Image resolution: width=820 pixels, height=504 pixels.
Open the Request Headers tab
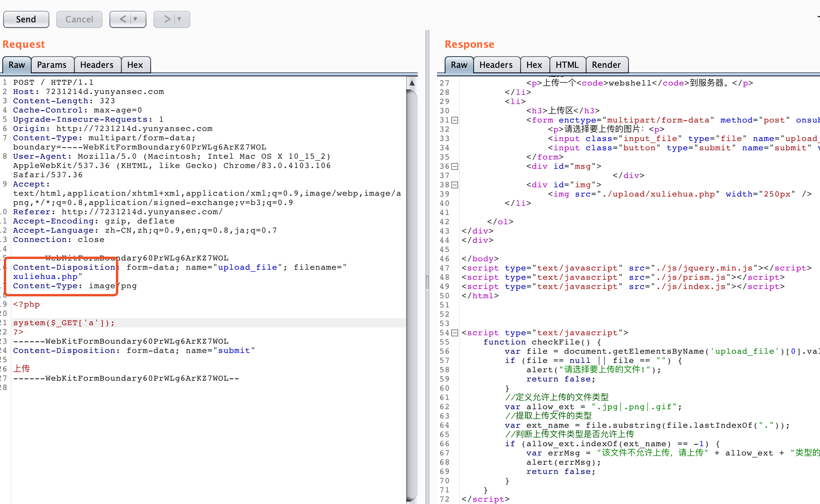[97, 65]
